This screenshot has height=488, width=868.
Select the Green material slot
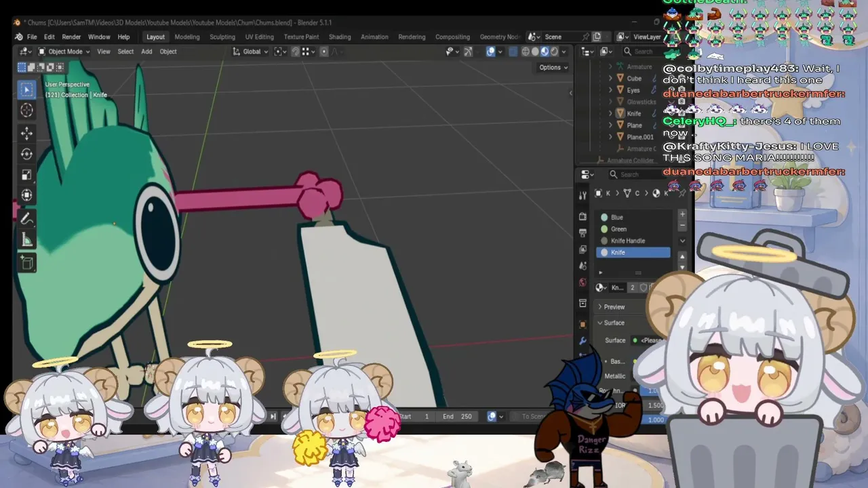(x=633, y=229)
